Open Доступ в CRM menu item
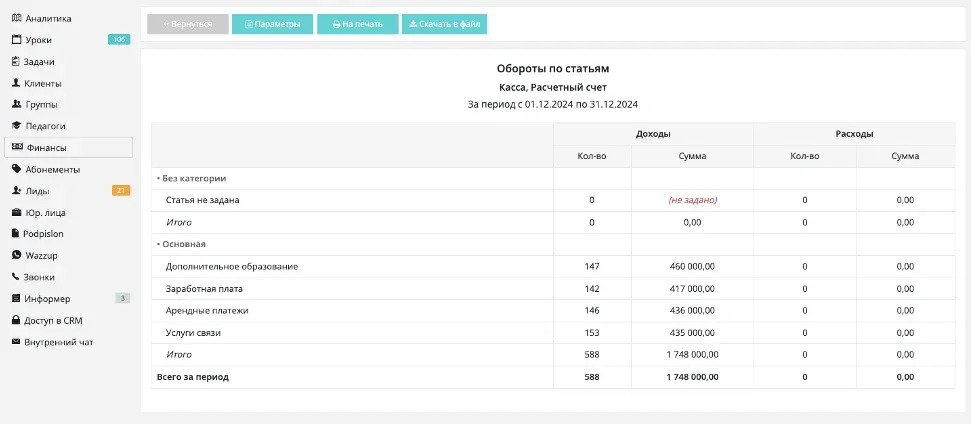Image resolution: width=971 pixels, height=424 pixels. pos(53,320)
